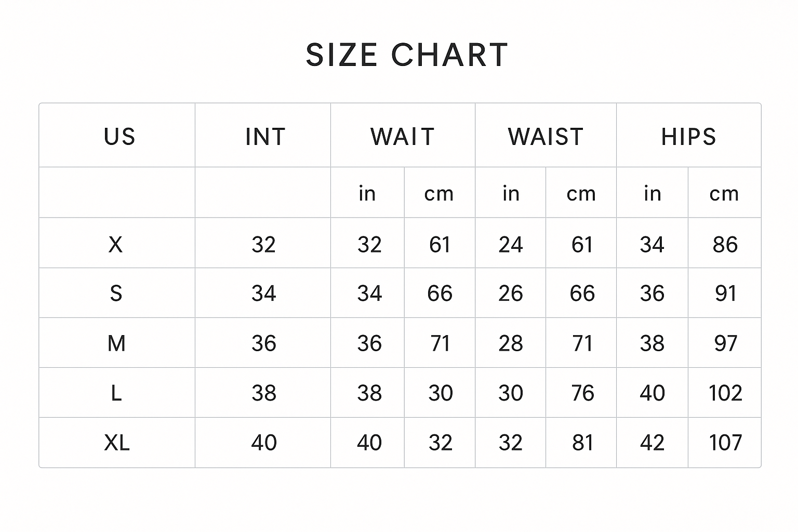Click the hips value 97 cell

[725, 343]
